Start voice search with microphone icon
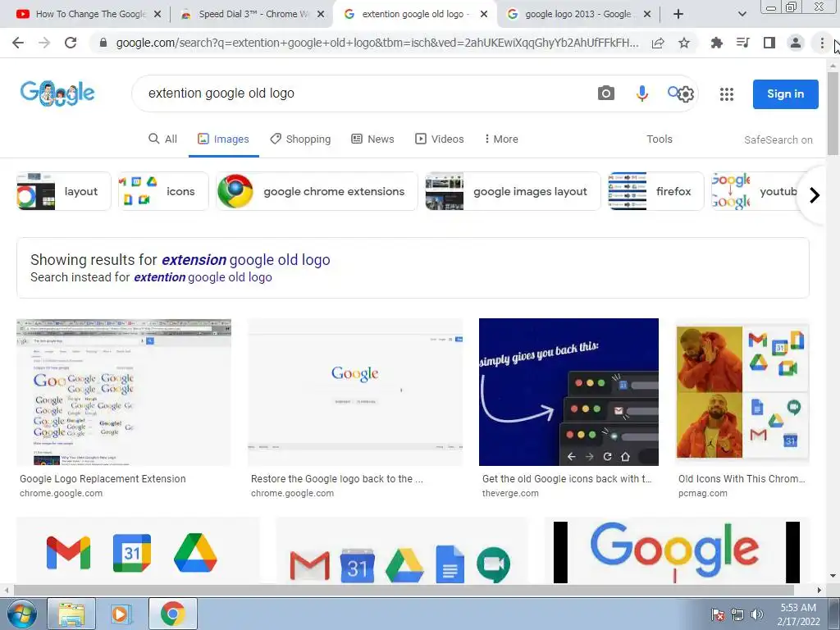The image size is (840, 630). (641, 94)
